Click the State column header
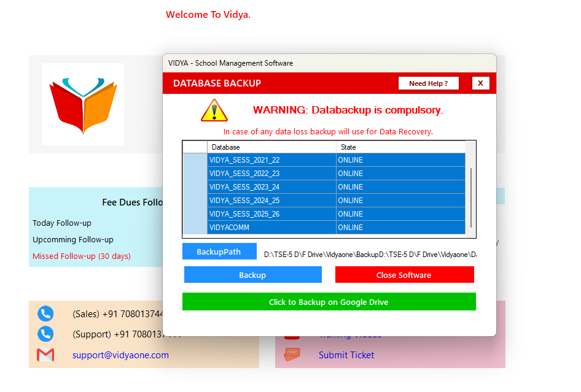This screenshot has height=392, width=581. (x=400, y=147)
